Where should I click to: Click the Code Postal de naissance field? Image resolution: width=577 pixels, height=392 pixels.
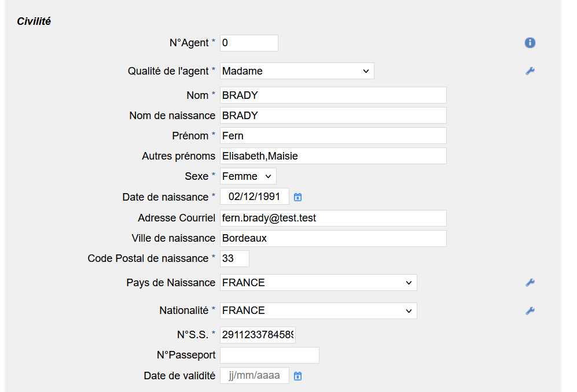pos(234,258)
